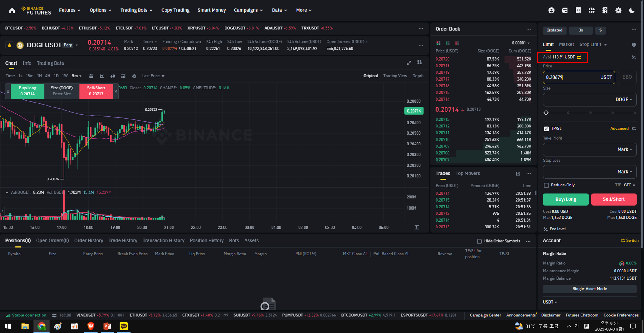Show only sell orders in Order Book
Image resolution: width=644 pixels, height=333 pixels.
457,43
